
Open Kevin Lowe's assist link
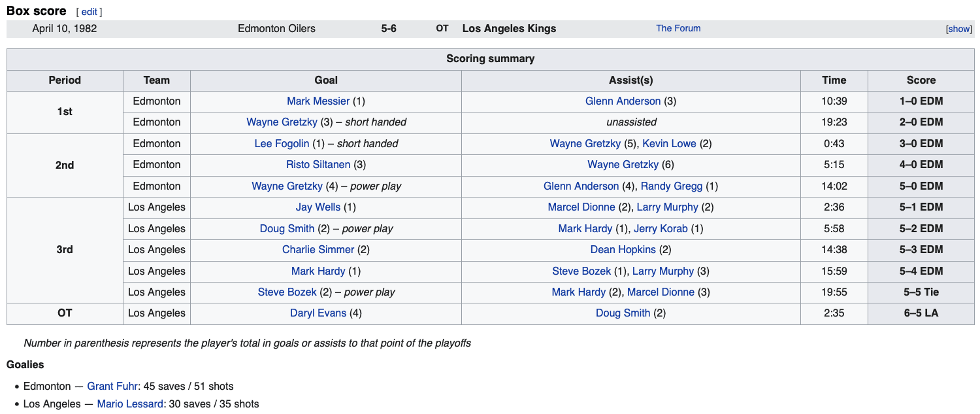pos(669,143)
